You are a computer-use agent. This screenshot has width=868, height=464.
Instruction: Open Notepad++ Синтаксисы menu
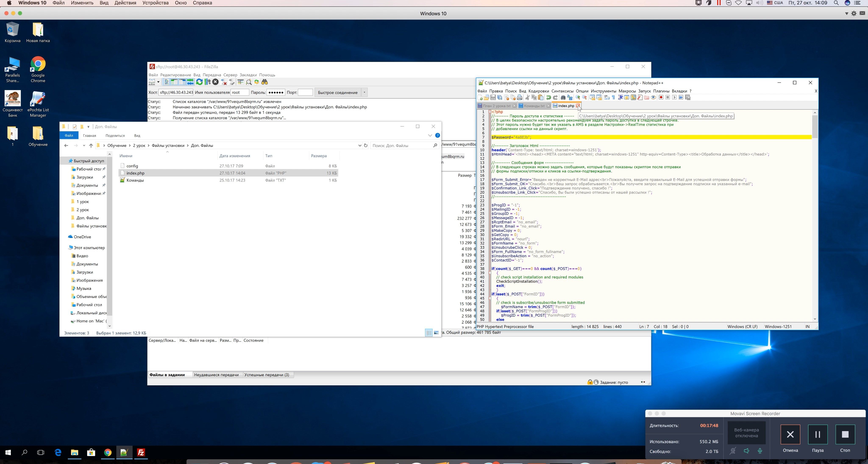coord(562,91)
